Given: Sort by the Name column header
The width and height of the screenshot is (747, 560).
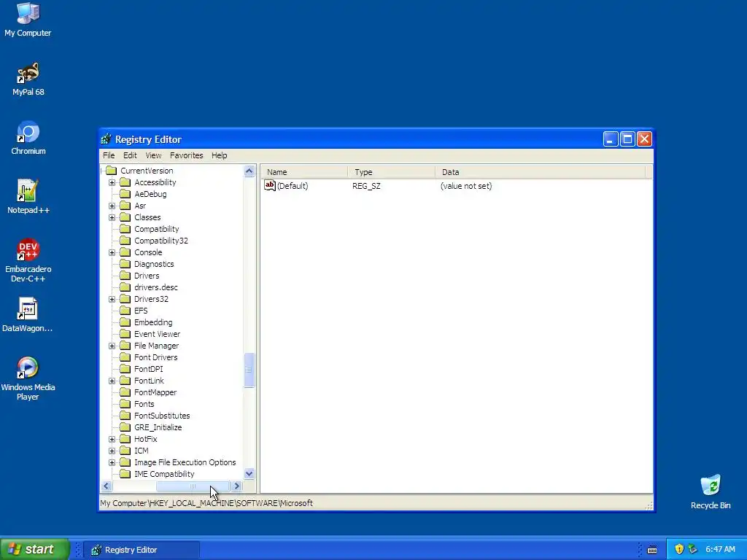Looking at the screenshot, I should 304,172.
